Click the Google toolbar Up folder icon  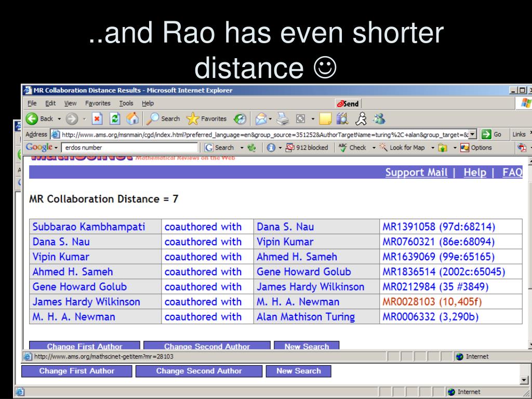(x=443, y=148)
